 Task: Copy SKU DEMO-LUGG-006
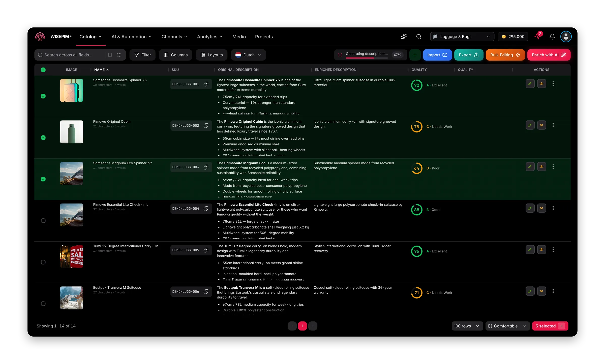point(206,292)
